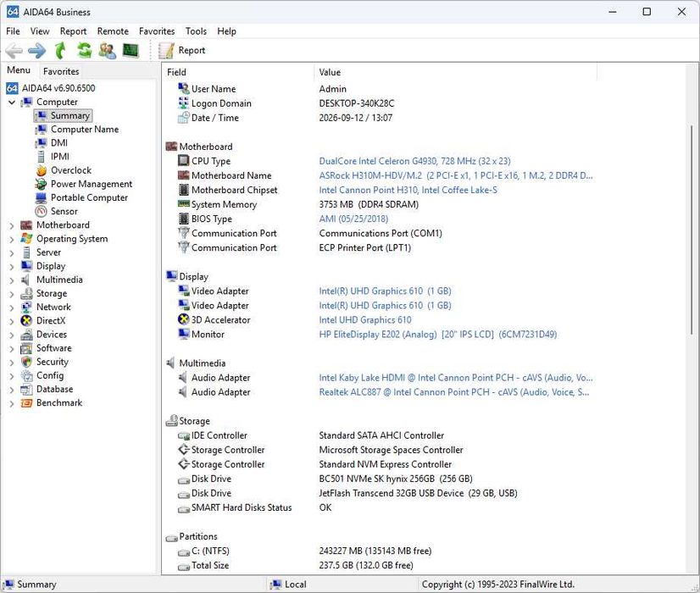Click the BIOS Type chip icon
The height and width of the screenshot is (593, 700).
184,219
